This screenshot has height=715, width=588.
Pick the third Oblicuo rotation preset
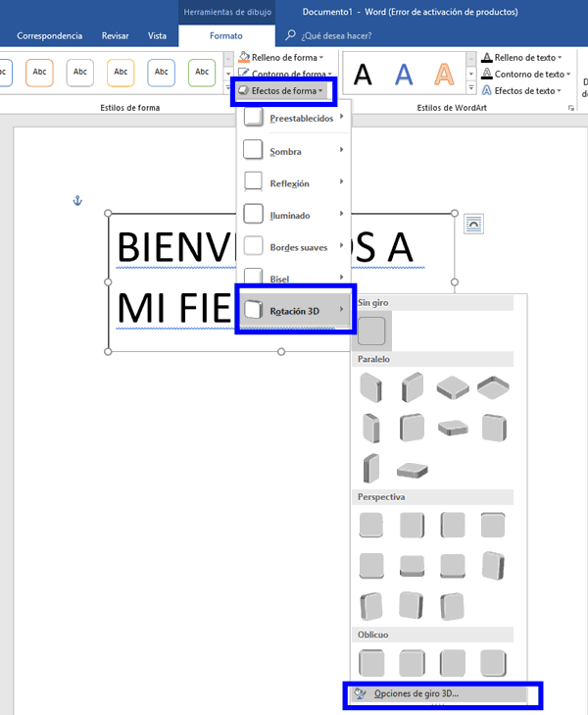tap(453, 663)
